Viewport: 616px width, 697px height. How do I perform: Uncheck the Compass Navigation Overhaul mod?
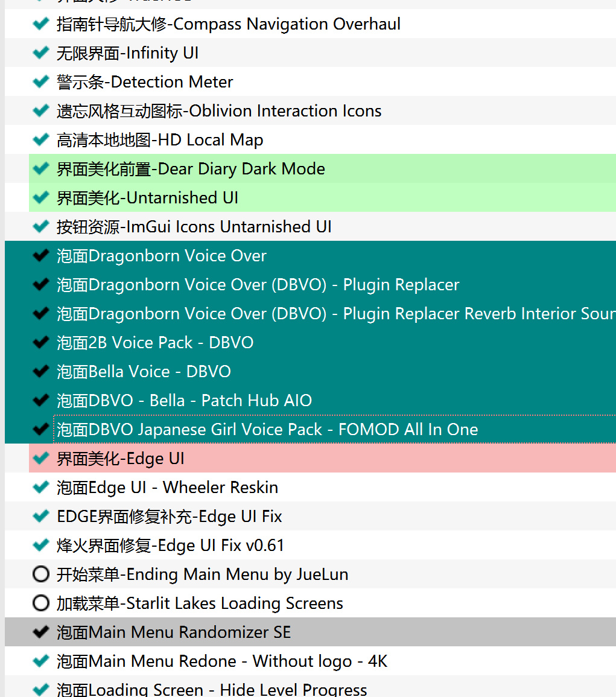click(41, 24)
